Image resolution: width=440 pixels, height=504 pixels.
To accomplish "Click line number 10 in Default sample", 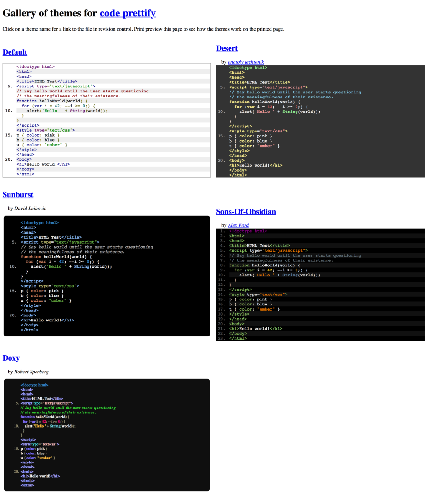I will (x=9, y=111).
